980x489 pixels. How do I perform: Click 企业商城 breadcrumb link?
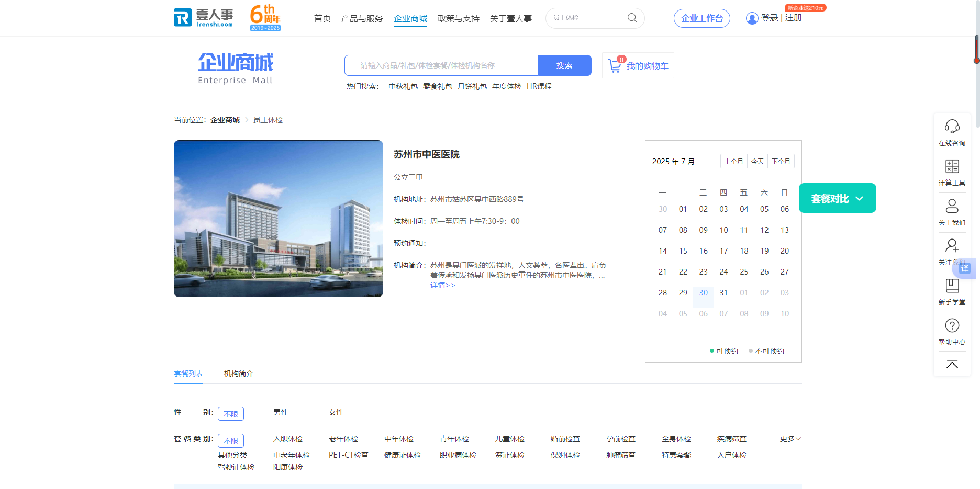pos(225,120)
